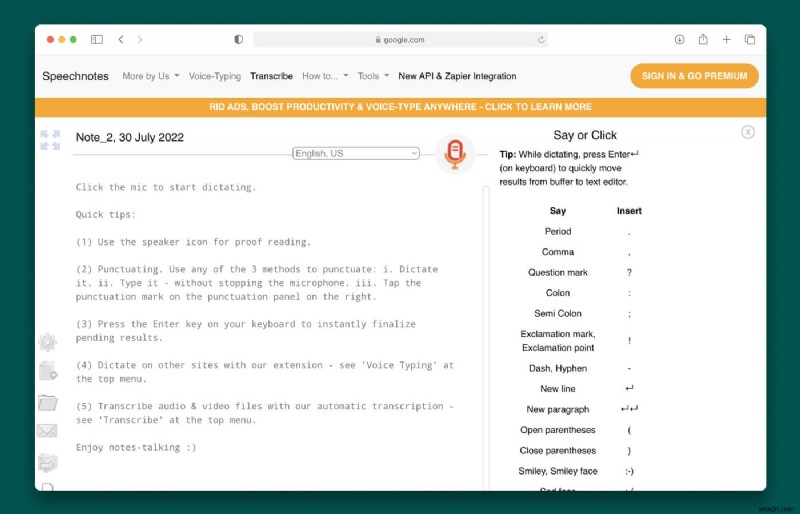Screen dimensions: 800x514
Task: Expand the More by Us menu
Action: click(x=151, y=76)
